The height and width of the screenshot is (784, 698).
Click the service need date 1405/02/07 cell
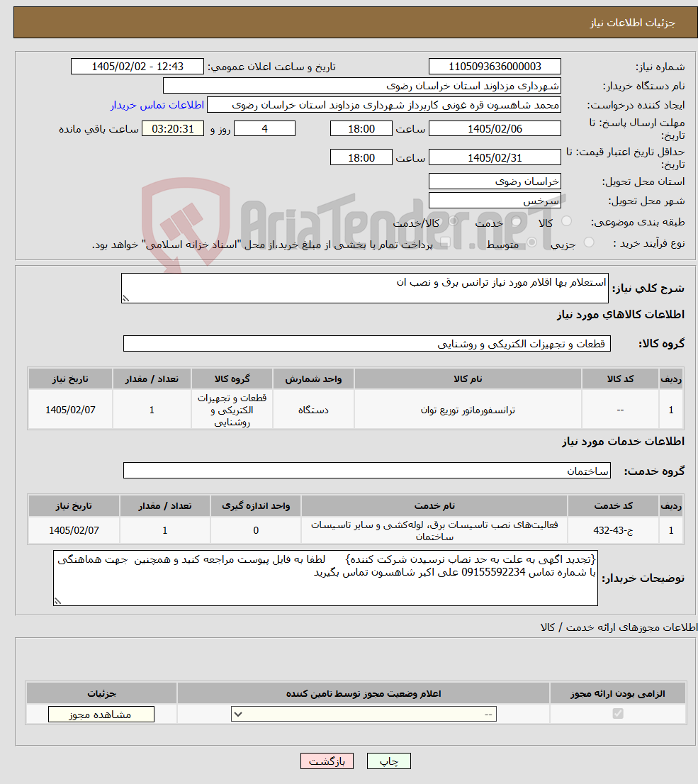[74, 530]
